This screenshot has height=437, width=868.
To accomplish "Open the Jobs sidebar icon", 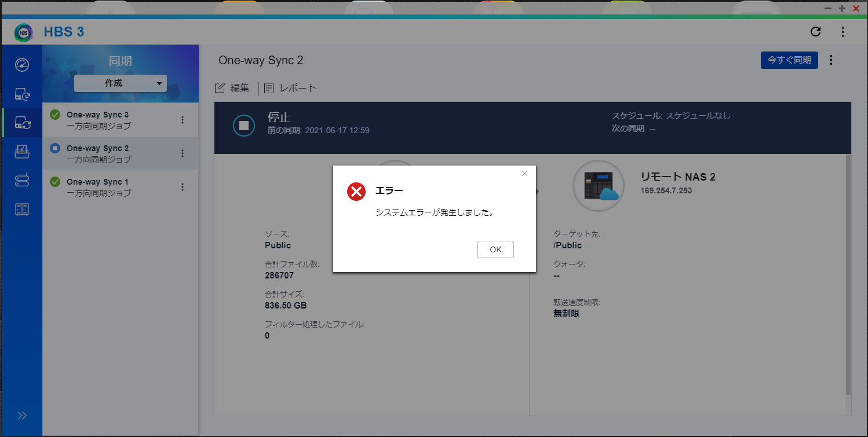I will [x=22, y=152].
